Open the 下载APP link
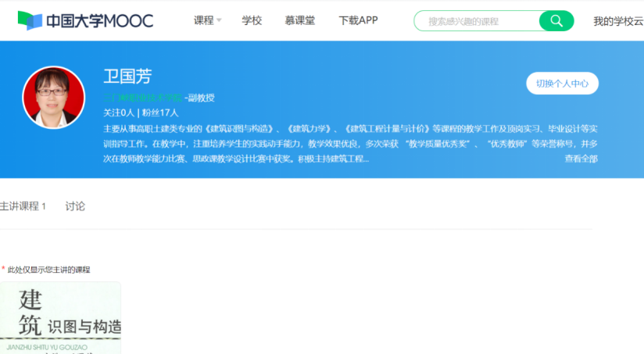Screen dimensions: 644x354 358,20
